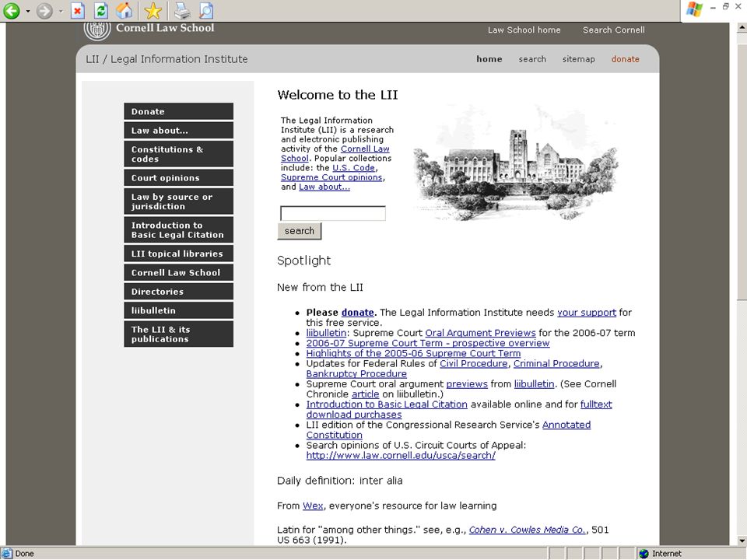Click the search text input field

pyautogui.click(x=332, y=213)
